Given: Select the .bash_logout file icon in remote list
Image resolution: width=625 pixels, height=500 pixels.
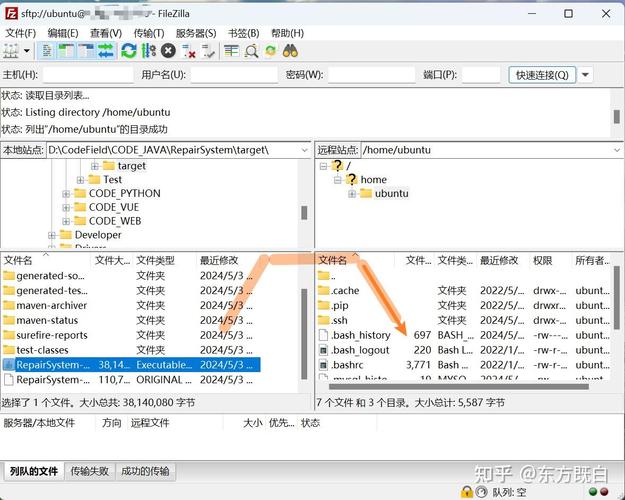Looking at the screenshot, I should (323, 350).
